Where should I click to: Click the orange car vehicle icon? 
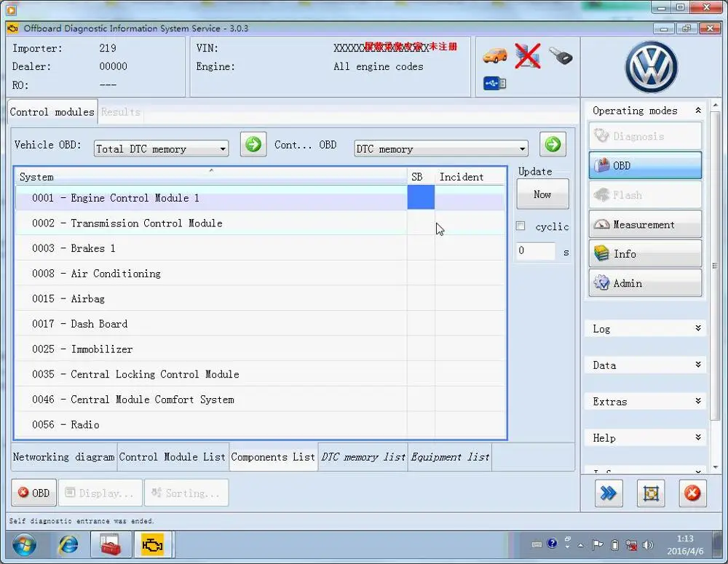pos(494,56)
